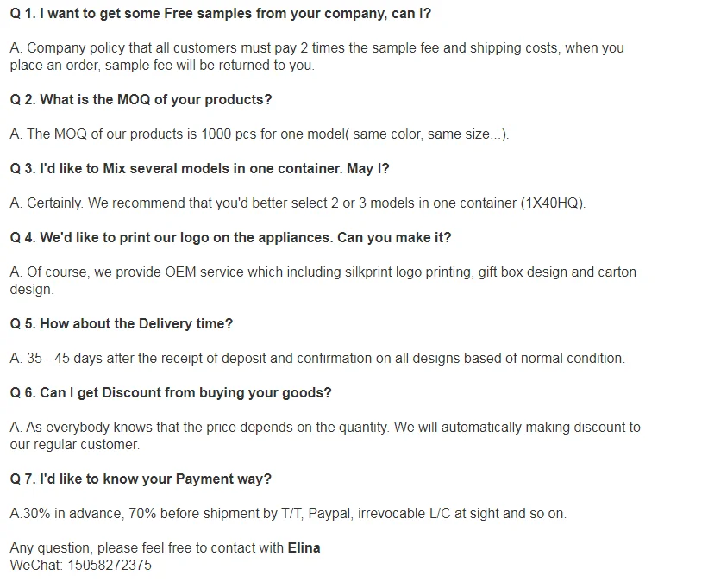708x588 pixels.
Task: Click the 35 - 45 days answer
Action: click(317, 359)
